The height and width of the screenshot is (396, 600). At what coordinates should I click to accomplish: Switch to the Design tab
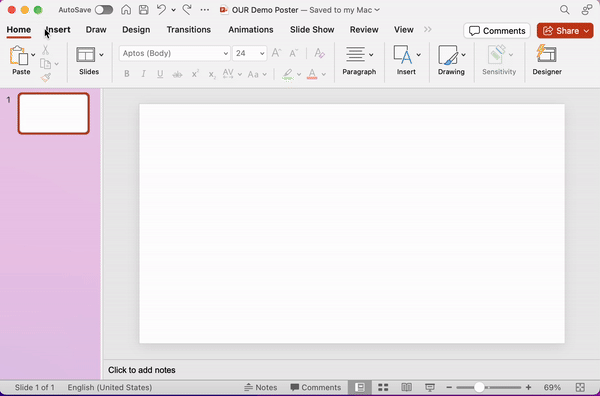pyautogui.click(x=136, y=30)
